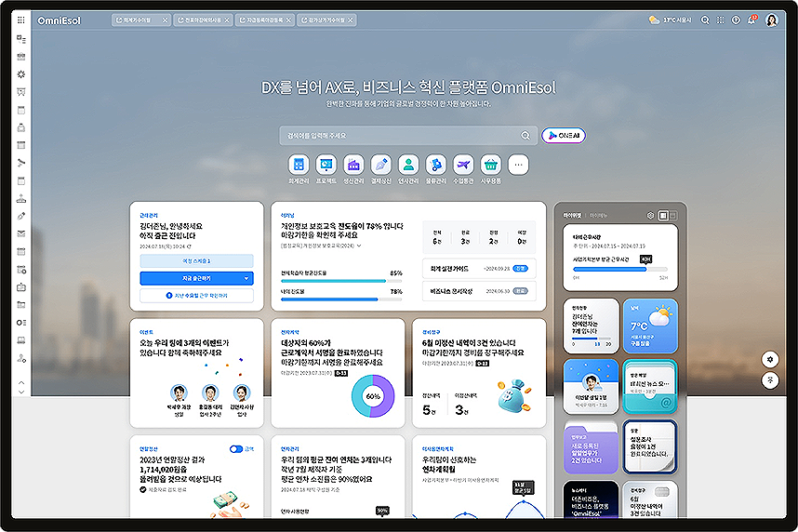Viewport: 798px width, 532px height.
Task: Open widget panel settings gear
Action: 650,216
